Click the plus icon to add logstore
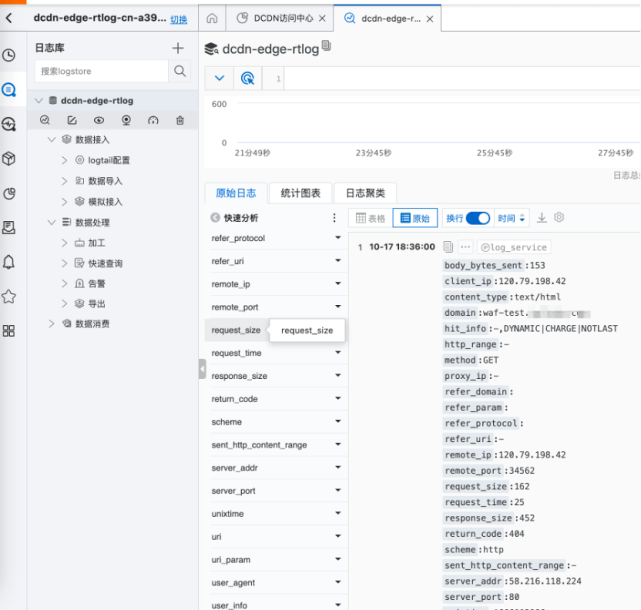The height and width of the screenshot is (610, 641). tap(178, 48)
